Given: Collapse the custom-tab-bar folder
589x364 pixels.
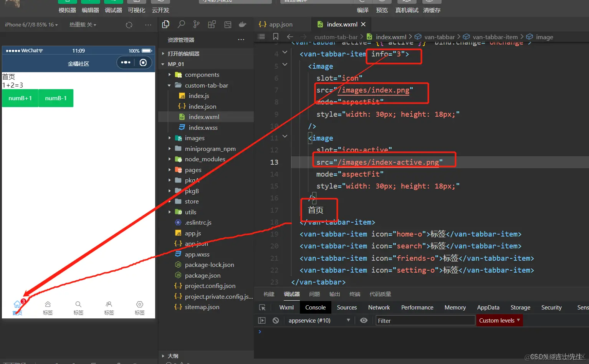Looking at the screenshot, I should [x=206, y=85].
